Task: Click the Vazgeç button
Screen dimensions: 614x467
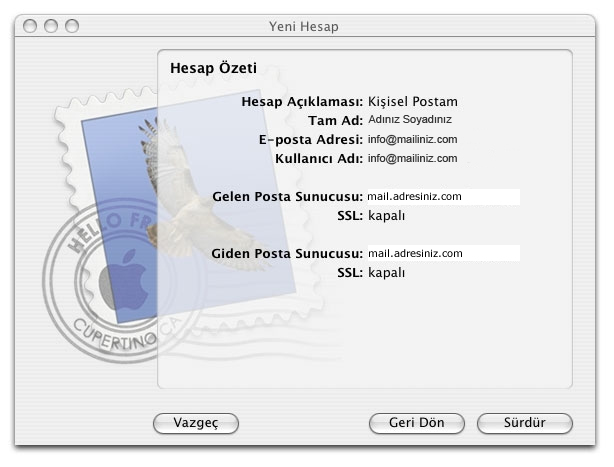Action: click(196, 423)
